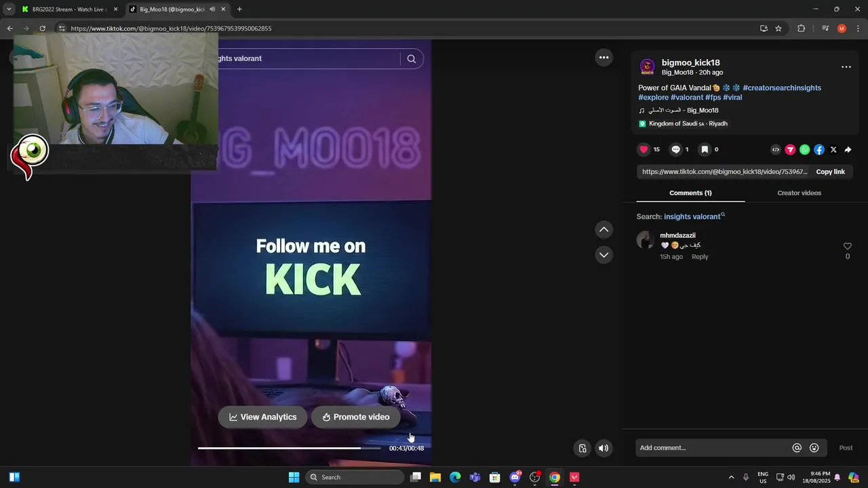Open the Extensions puzzle icon

point(801,28)
